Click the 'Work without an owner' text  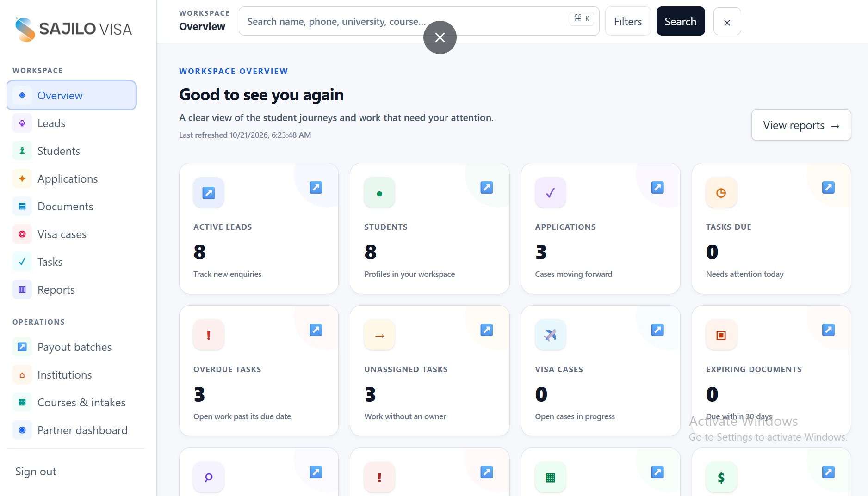405,416
